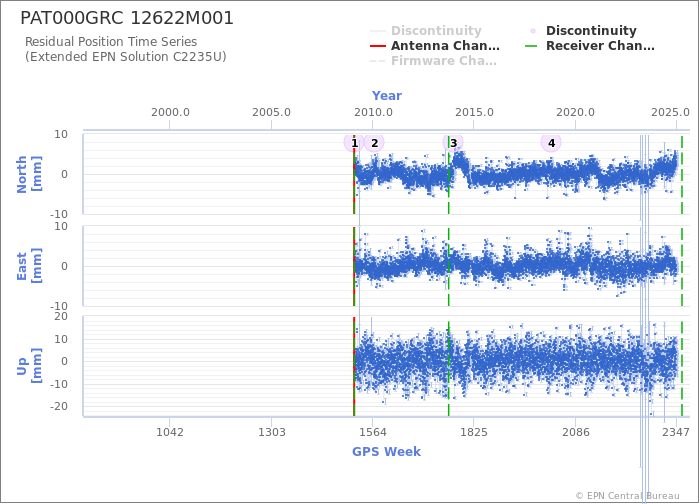The width and height of the screenshot is (700, 504).
Task: Toggle the purple-dot Discontinuity legend entry
Action: point(581,31)
